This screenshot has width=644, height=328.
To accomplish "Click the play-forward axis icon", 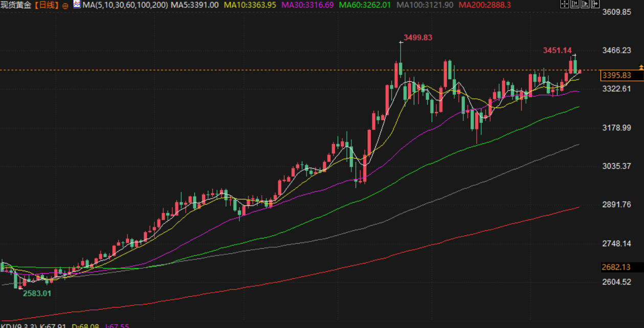I will point(584,5).
